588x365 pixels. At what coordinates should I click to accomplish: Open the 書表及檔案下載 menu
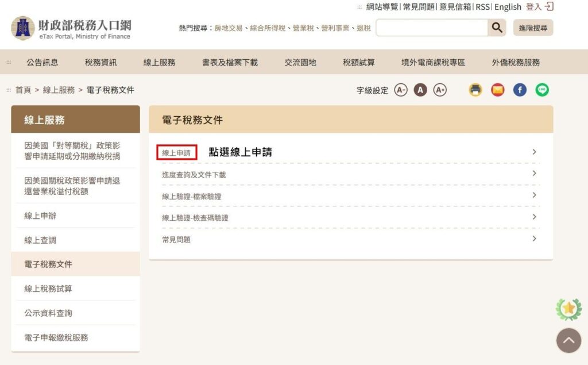coord(230,62)
